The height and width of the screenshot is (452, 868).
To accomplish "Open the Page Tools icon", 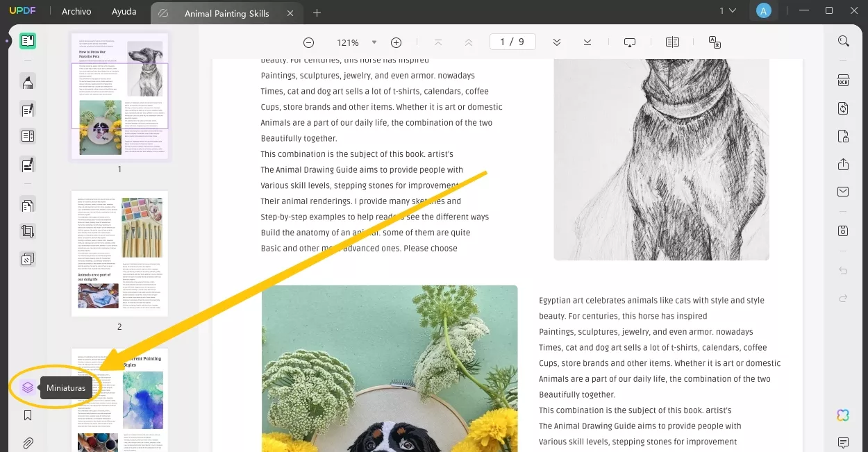I will [28, 206].
